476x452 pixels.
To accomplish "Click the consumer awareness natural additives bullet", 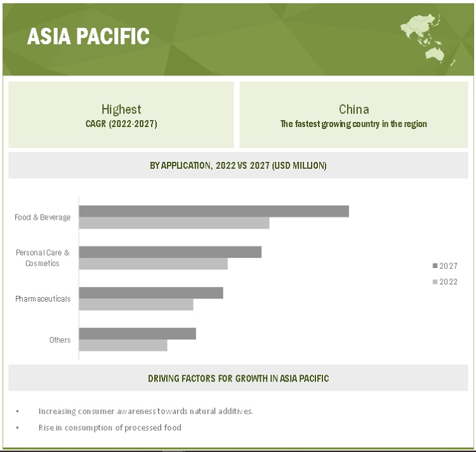I will point(145,411).
